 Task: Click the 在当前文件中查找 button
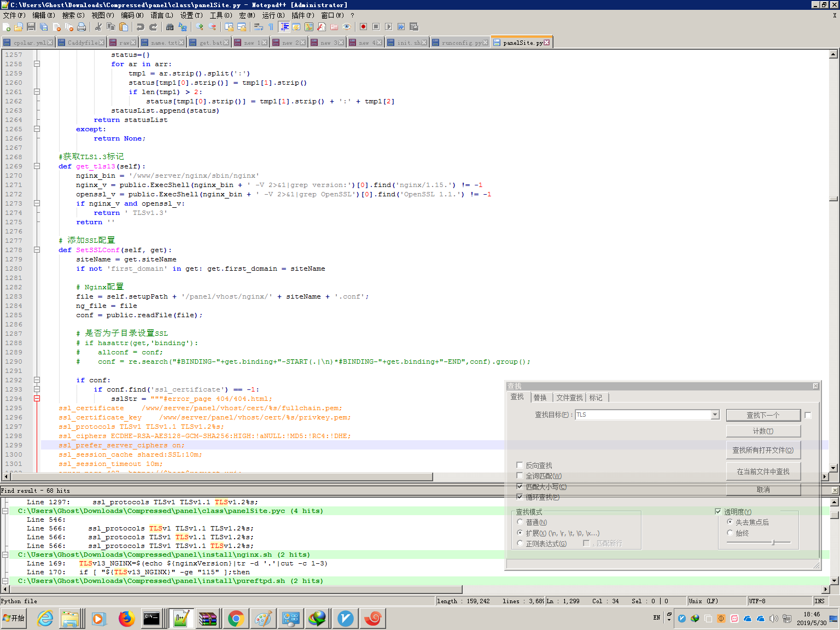[x=763, y=471]
